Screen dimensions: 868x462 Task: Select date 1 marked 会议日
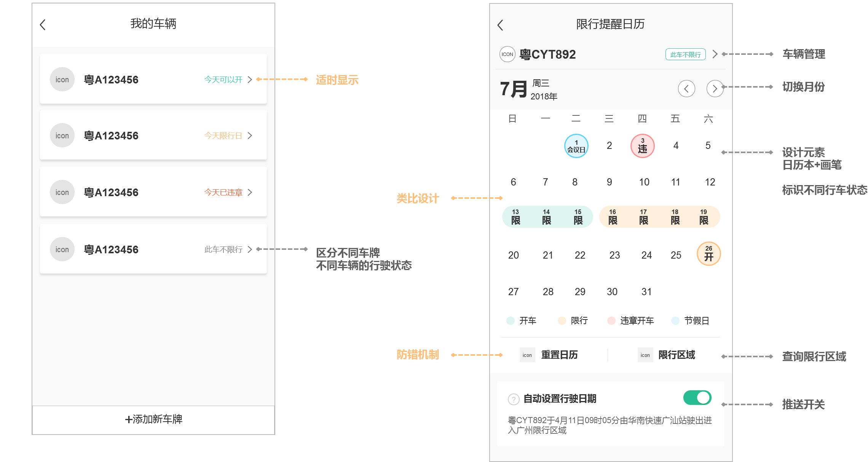point(576,146)
